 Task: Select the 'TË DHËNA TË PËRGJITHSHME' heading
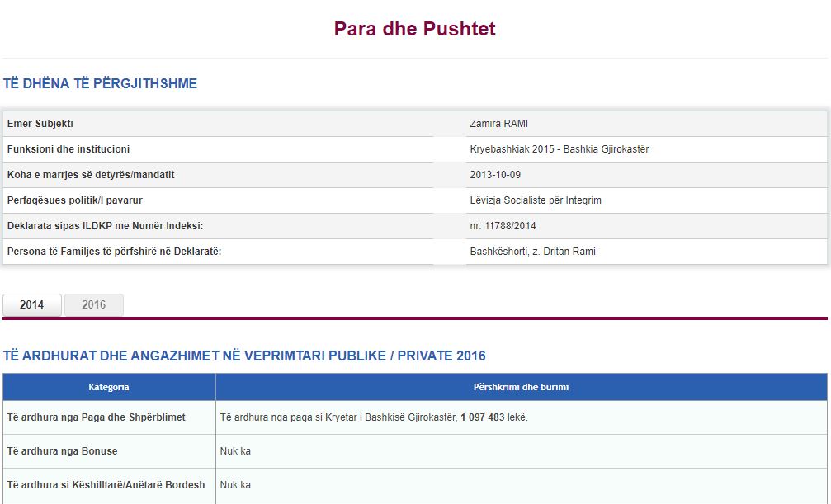pyautogui.click(x=100, y=84)
